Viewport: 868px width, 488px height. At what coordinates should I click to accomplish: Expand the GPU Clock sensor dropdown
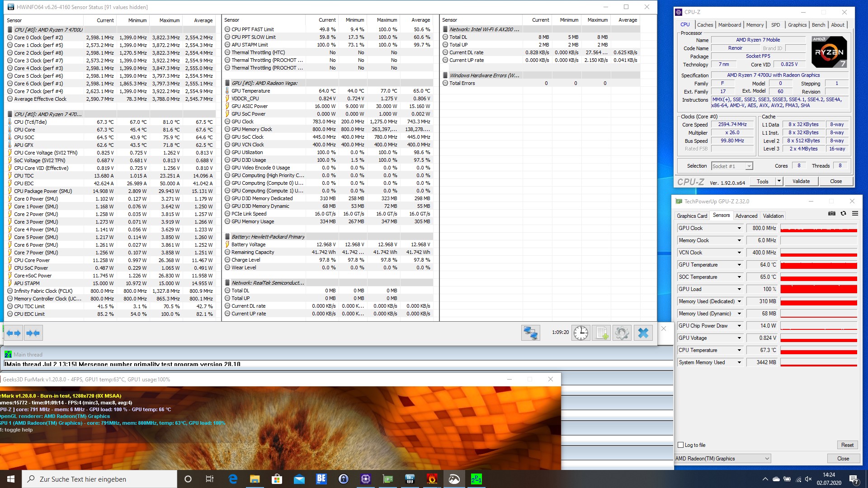coord(739,228)
